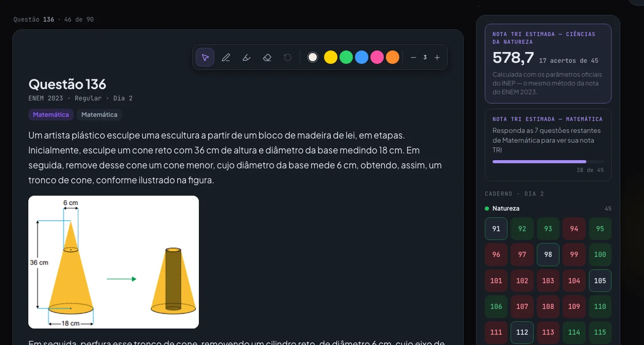Go to question 92
This screenshot has height=345, width=644.
(522, 229)
